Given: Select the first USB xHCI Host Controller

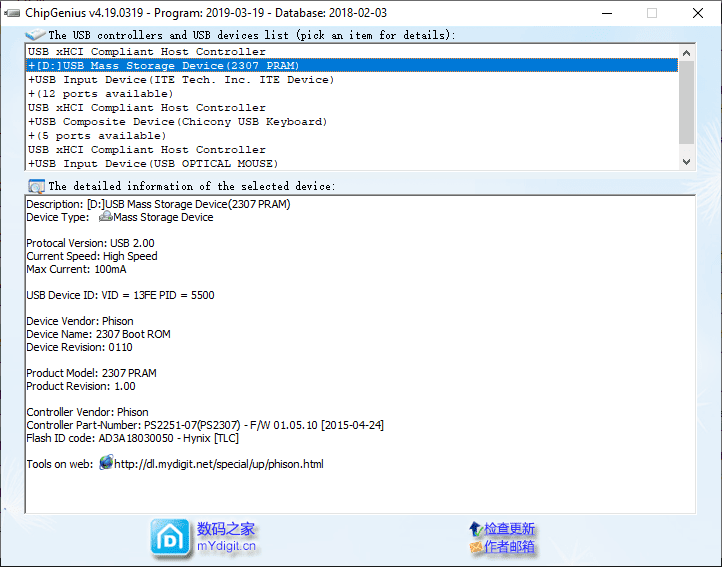Looking at the screenshot, I should click(x=352, y=52).
